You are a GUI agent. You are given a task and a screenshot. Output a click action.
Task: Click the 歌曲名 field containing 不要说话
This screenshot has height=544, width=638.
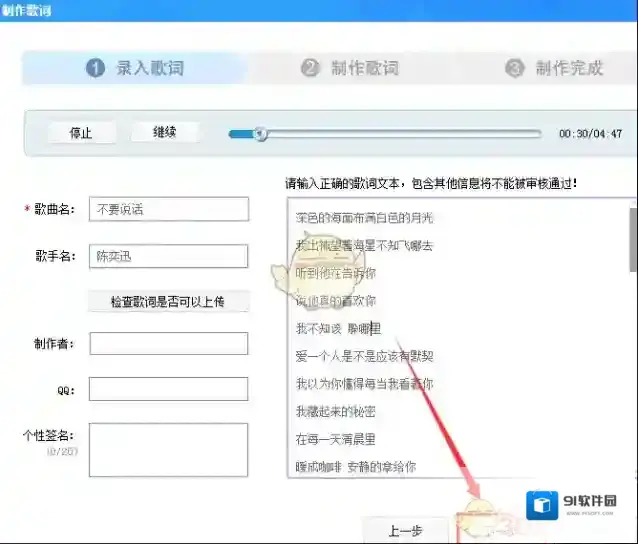pyautogui.click(x=168, y=209)
